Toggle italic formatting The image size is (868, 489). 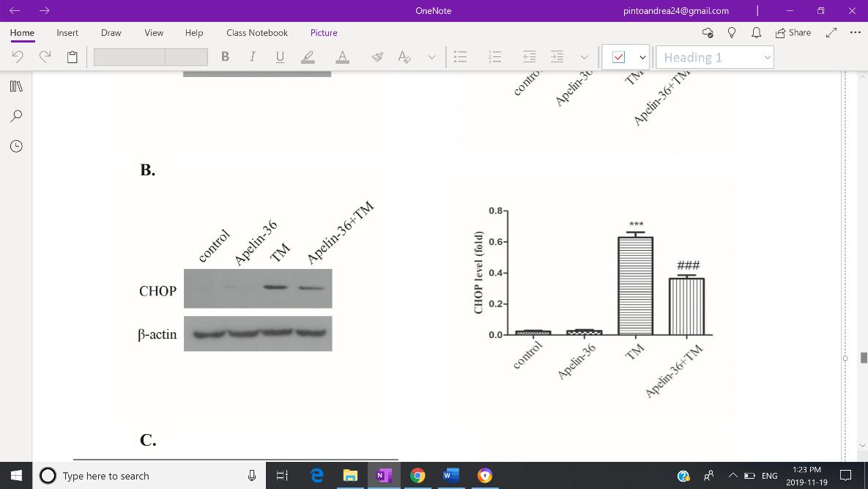point(252,56)
